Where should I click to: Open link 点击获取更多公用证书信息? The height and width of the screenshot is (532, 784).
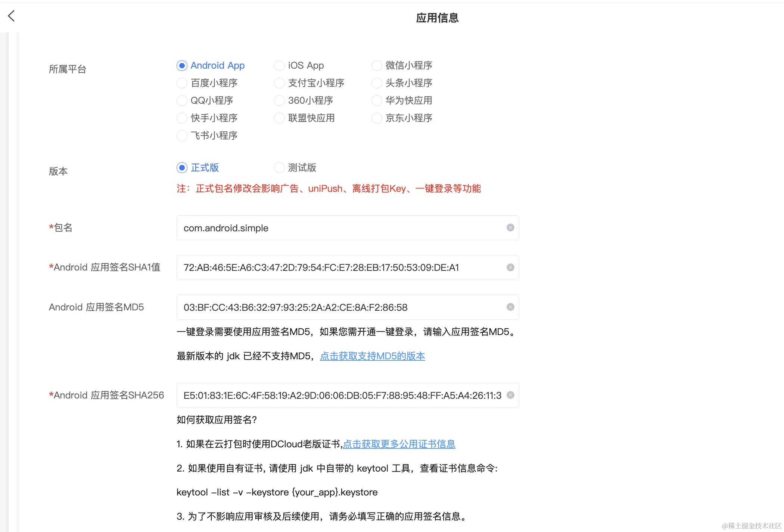click(x=399, y=444)
